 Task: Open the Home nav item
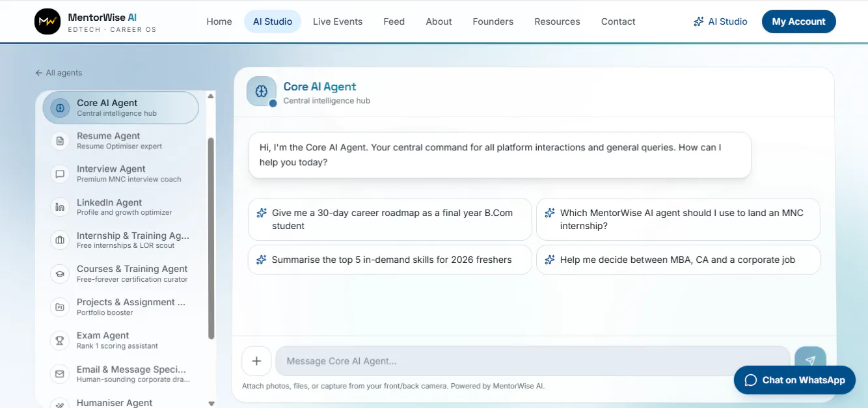pos(219,21)
